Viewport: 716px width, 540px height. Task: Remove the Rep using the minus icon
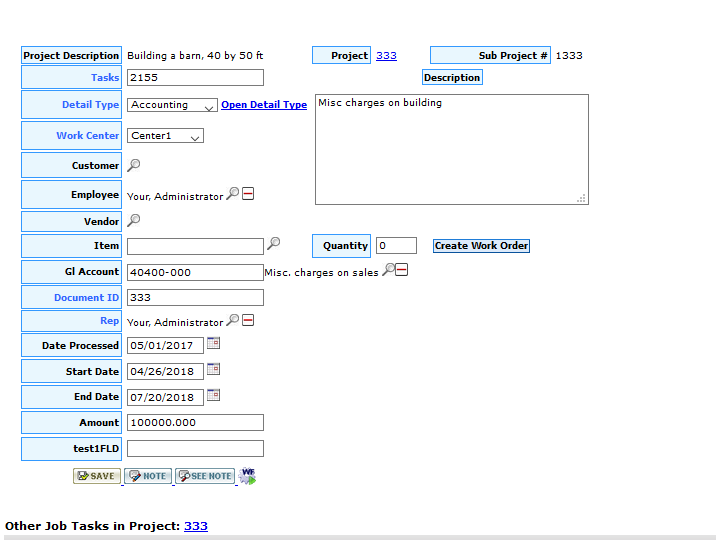point(248,320)
